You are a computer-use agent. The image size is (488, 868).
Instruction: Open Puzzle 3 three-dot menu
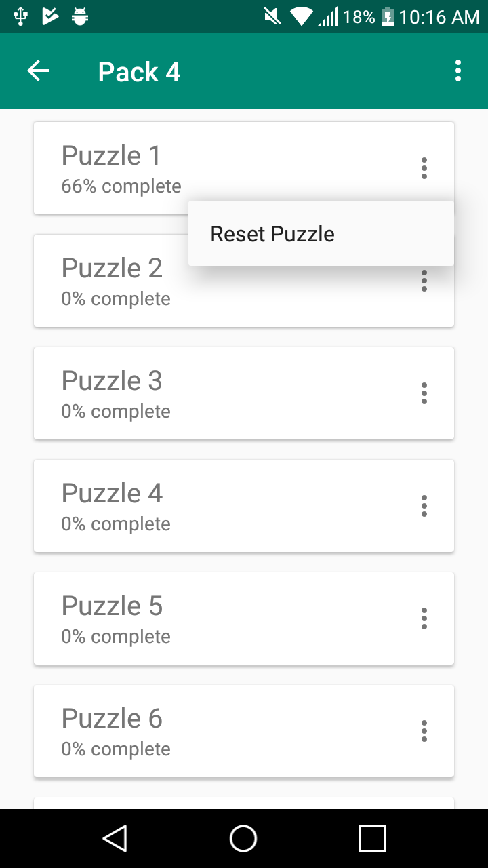(x=424, y=393)
